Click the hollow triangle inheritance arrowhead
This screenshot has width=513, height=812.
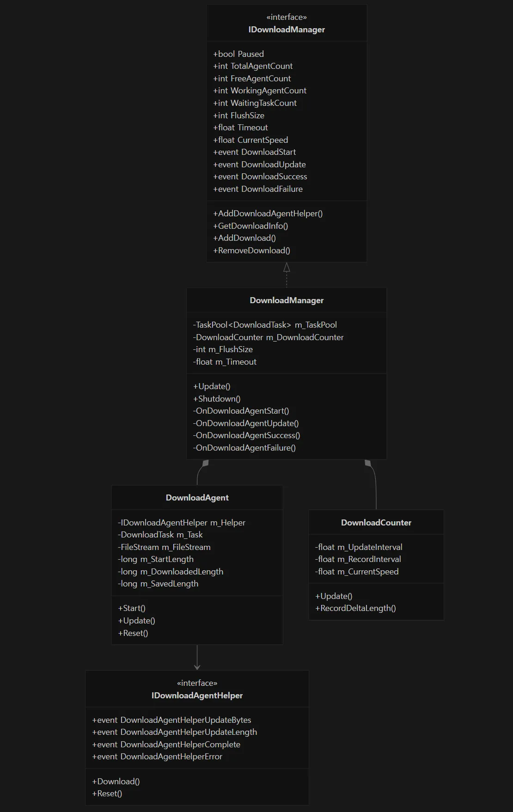[287, 267]
